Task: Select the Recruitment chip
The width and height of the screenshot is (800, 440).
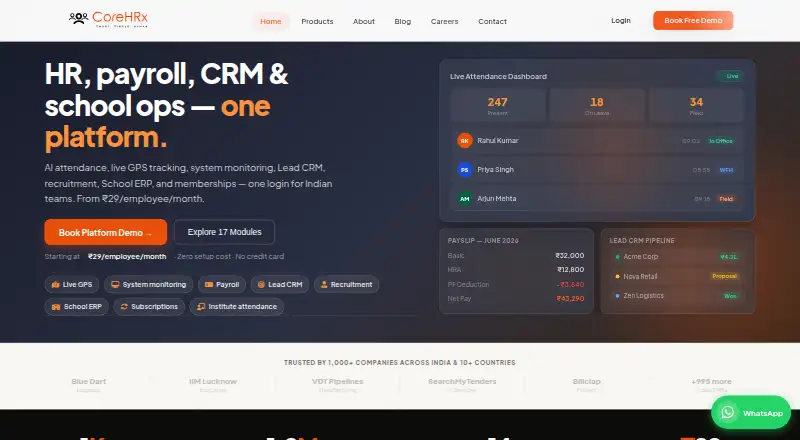Action: click(x=346, y=284)
